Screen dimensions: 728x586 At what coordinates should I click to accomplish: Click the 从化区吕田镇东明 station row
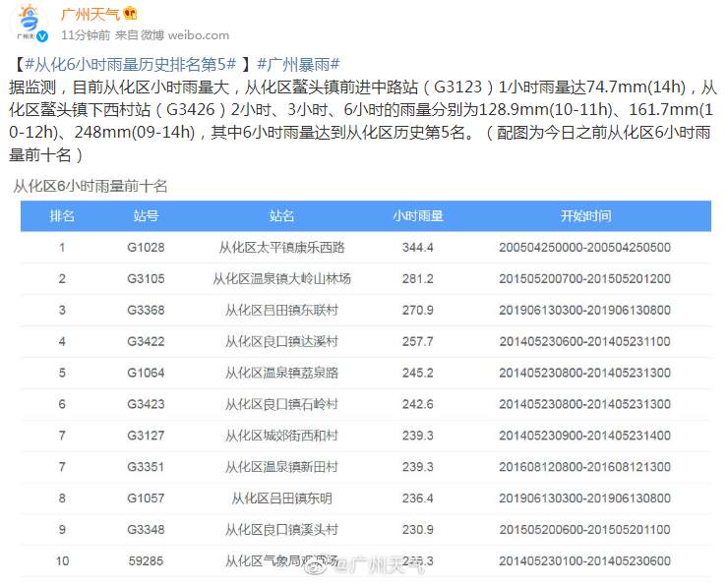(x=281, y=498)
